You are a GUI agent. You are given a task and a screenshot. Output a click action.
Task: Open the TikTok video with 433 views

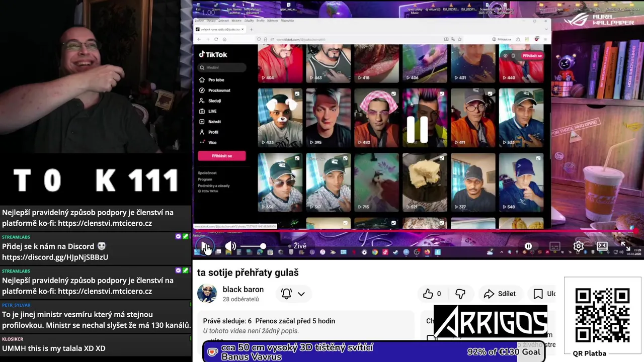pos(280,118)
